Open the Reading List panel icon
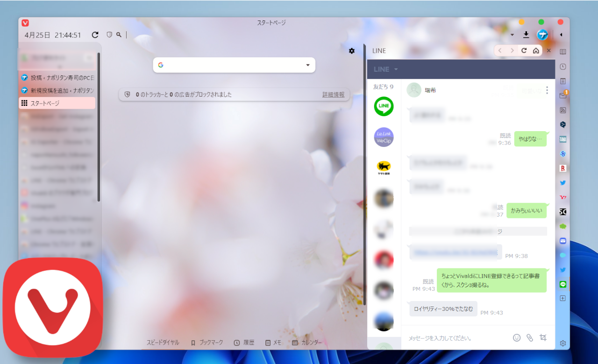Viewport: 598px width, 364px height. pos(563,52)
